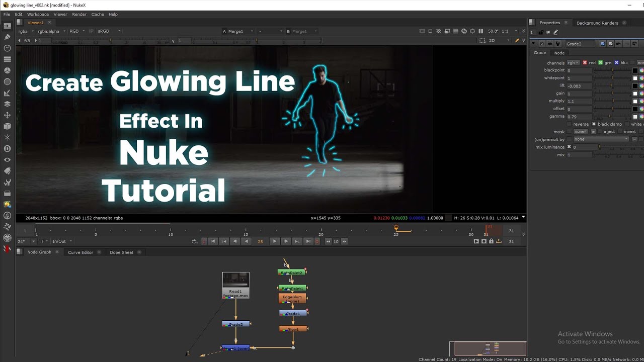Enable the mask inject checkbox

(600, 132)
